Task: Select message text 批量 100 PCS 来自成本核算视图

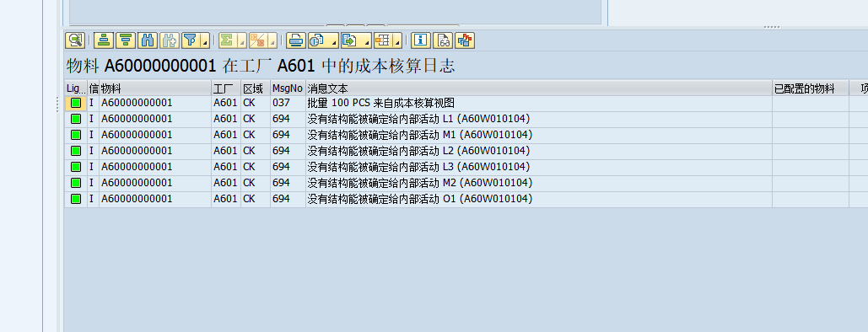Action: click(381, 103)
